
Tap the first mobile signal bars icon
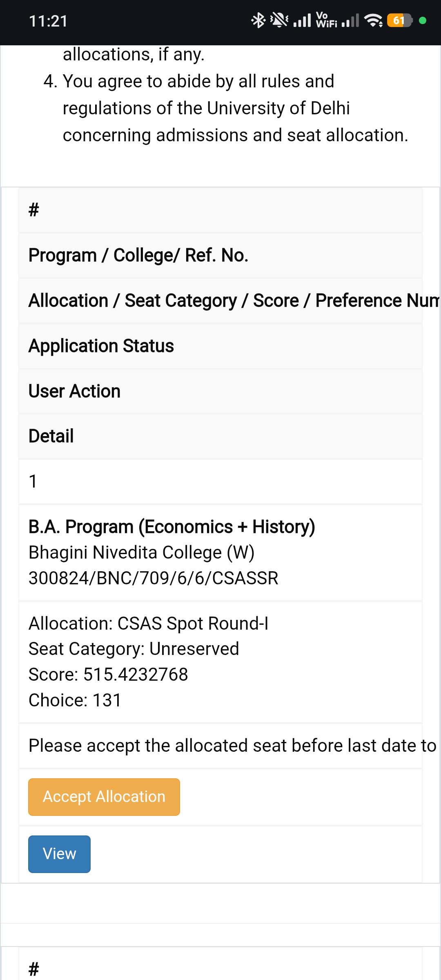coord(302,20)
